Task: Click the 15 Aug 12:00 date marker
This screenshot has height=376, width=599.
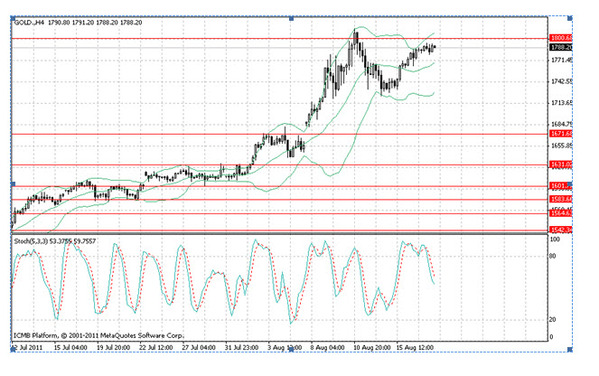Action: (x=416, y=348)
